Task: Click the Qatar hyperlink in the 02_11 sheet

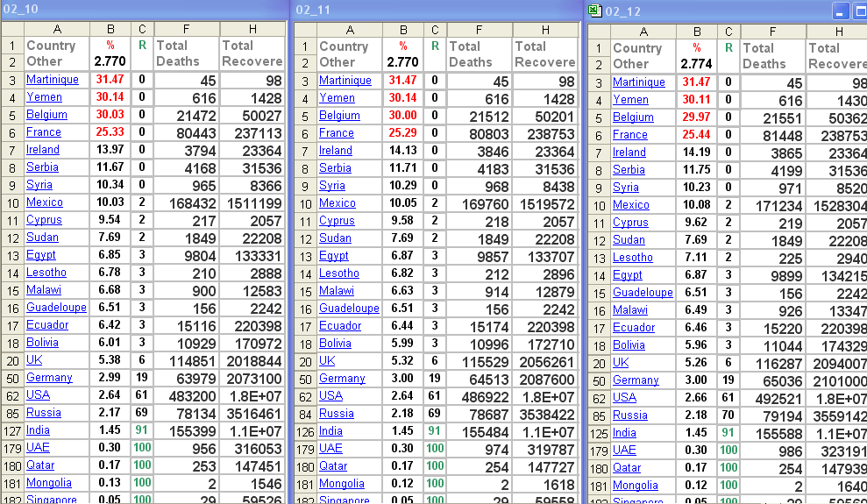Action: [333, 466]
